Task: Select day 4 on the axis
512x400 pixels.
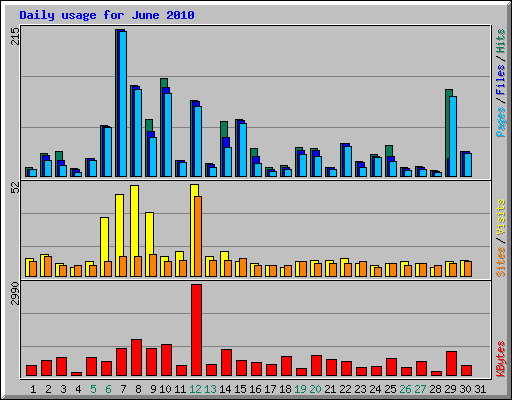Action: tap(78, 389)
